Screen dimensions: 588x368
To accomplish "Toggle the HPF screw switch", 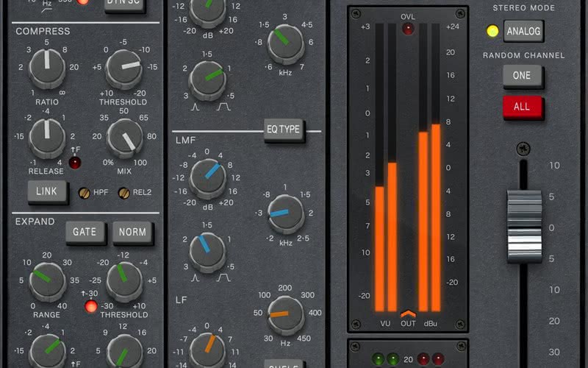I will click(x=84, y=193).
